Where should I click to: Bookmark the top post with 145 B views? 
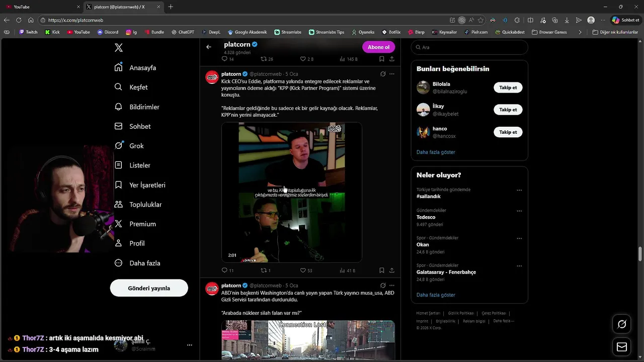click(x=382, y=59)
